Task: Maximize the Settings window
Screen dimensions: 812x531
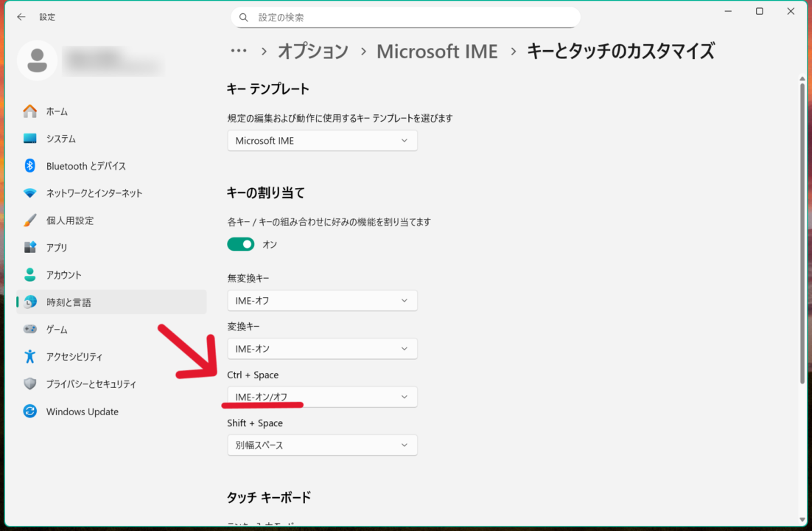Action: 759,11
